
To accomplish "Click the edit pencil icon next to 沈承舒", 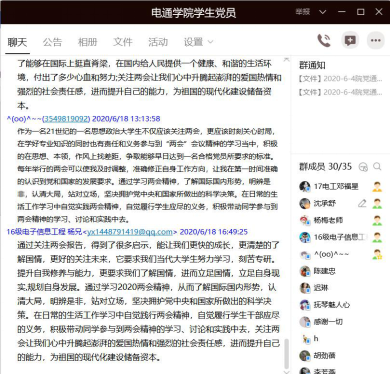I will coord(362,203).
